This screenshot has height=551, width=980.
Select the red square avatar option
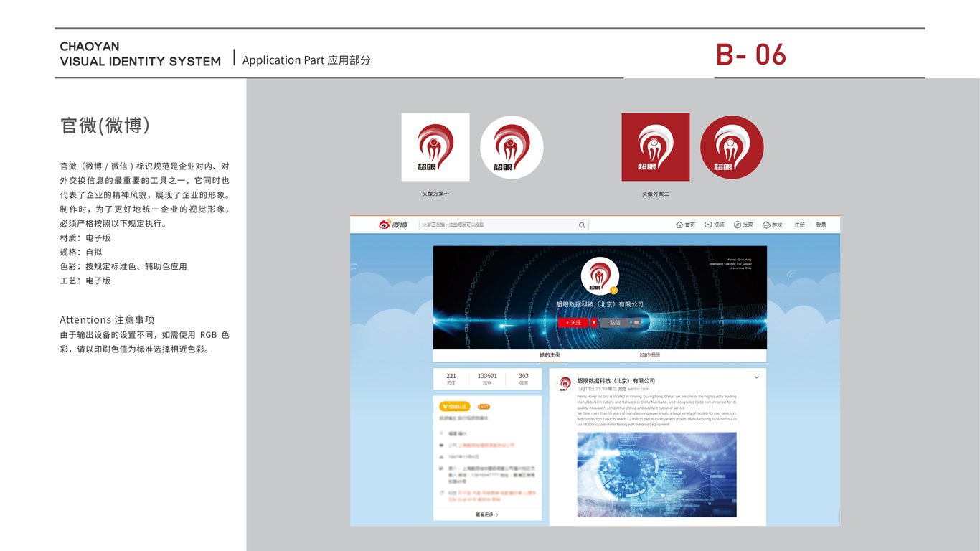[x=656, y=147]
